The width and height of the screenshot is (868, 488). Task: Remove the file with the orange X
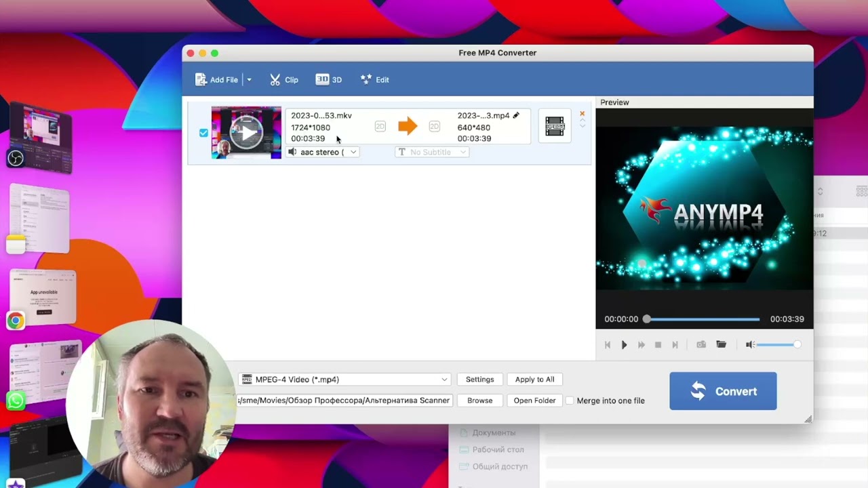[582, 114]
